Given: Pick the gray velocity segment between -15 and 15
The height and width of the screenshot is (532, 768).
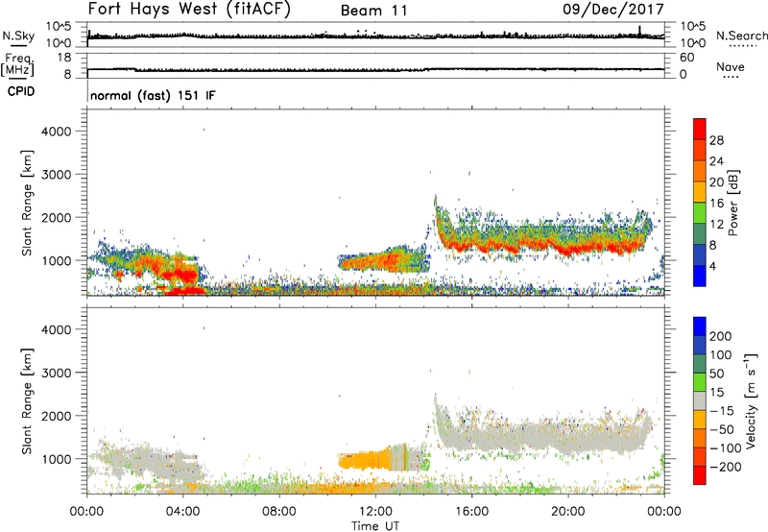Looking at the screenshot, I should click(700, 401).
